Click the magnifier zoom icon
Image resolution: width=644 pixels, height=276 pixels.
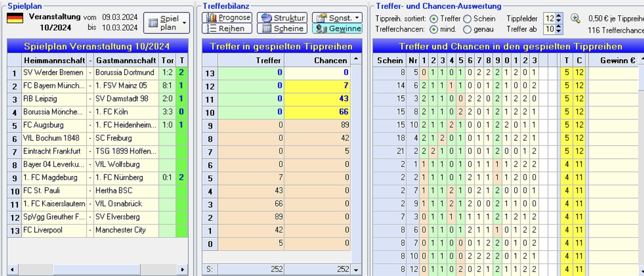coord(576,18)
